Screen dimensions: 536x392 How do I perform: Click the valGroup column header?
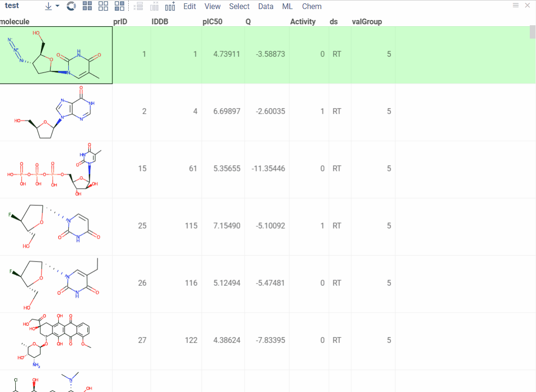tap(367, 21)
